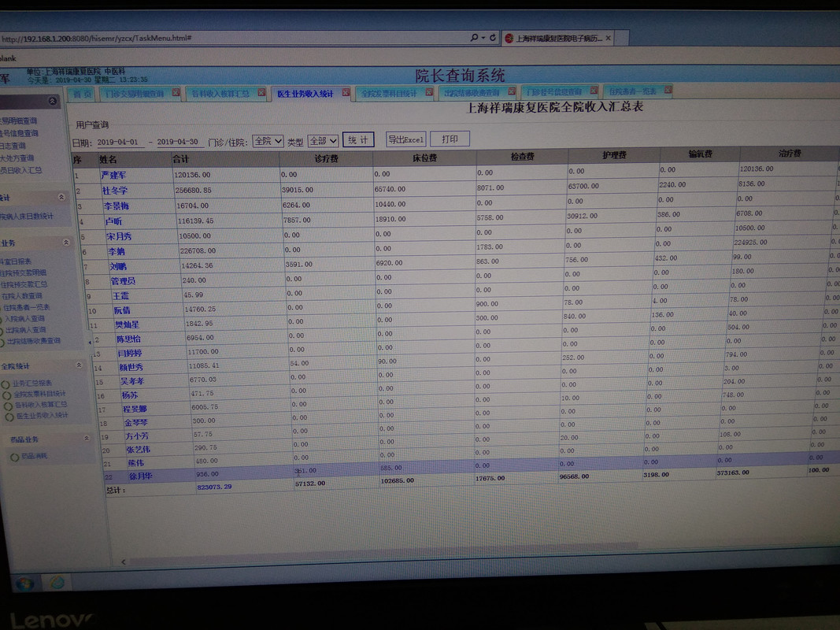Close the 医生业务收入统计 tab
Screen dimensions: 840x630
tap(346, 93)
